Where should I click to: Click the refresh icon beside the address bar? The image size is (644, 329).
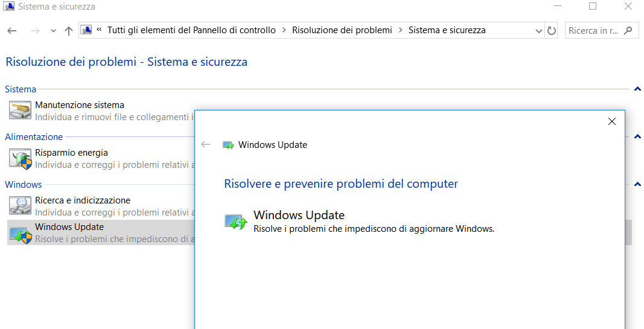point(552,30)
